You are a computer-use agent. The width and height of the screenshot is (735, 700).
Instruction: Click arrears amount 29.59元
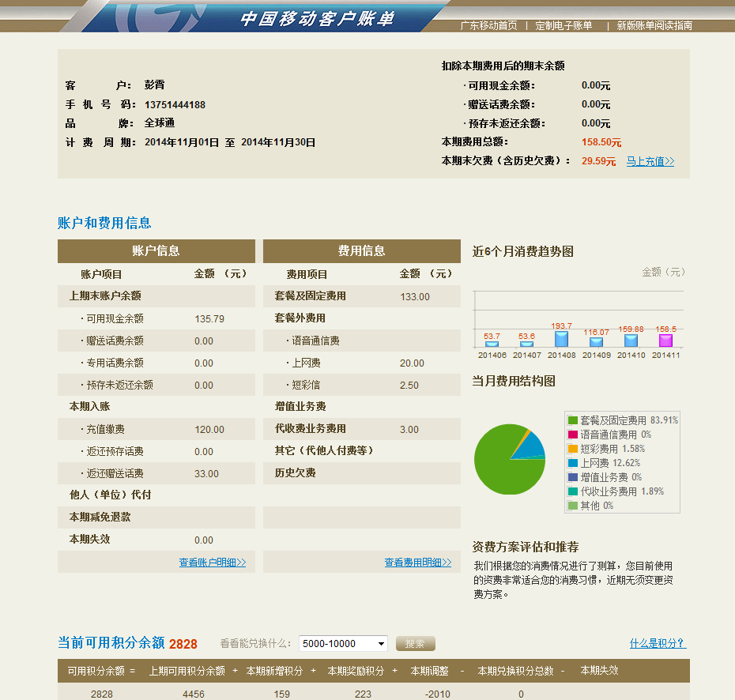click(598, 161)
